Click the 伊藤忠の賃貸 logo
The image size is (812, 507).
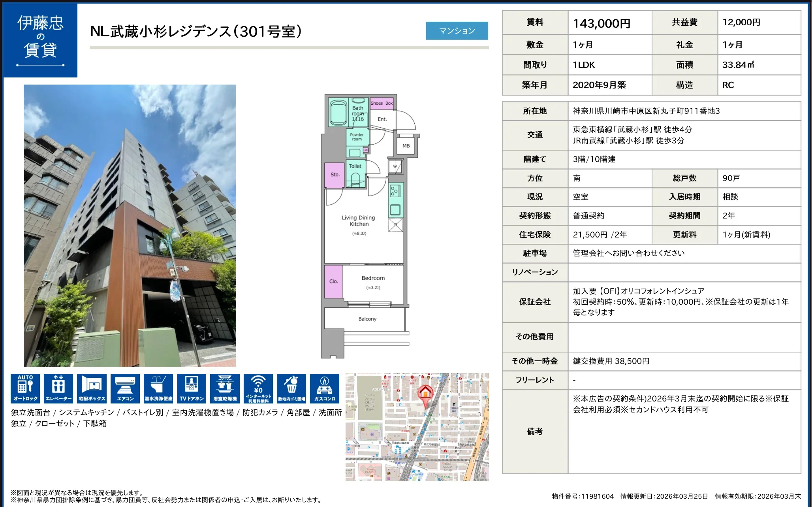pos(40,40)
